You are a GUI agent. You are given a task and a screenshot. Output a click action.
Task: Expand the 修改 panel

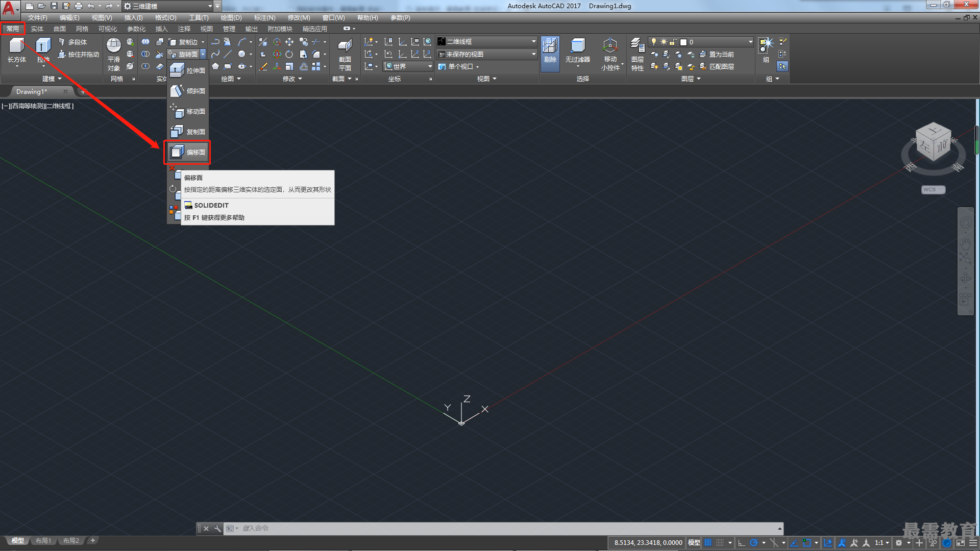tap(292, 79)
